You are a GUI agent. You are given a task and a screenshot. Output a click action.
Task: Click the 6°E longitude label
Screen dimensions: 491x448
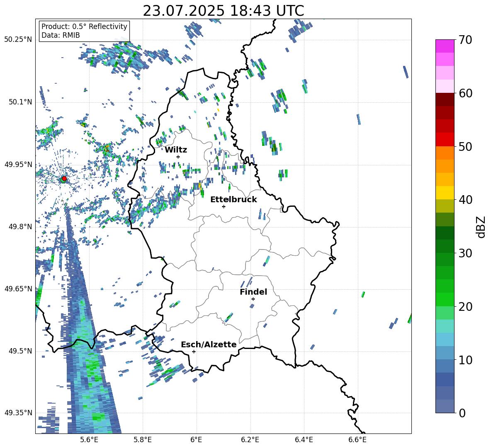coord(196,440)
